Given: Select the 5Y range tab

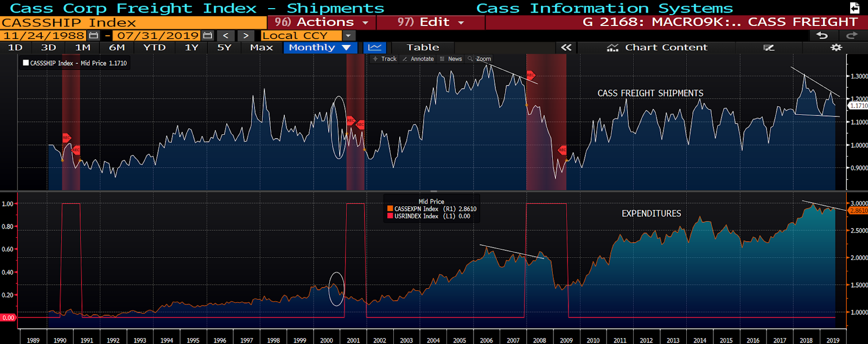Looking at the screenshot, I should [224, 48].
